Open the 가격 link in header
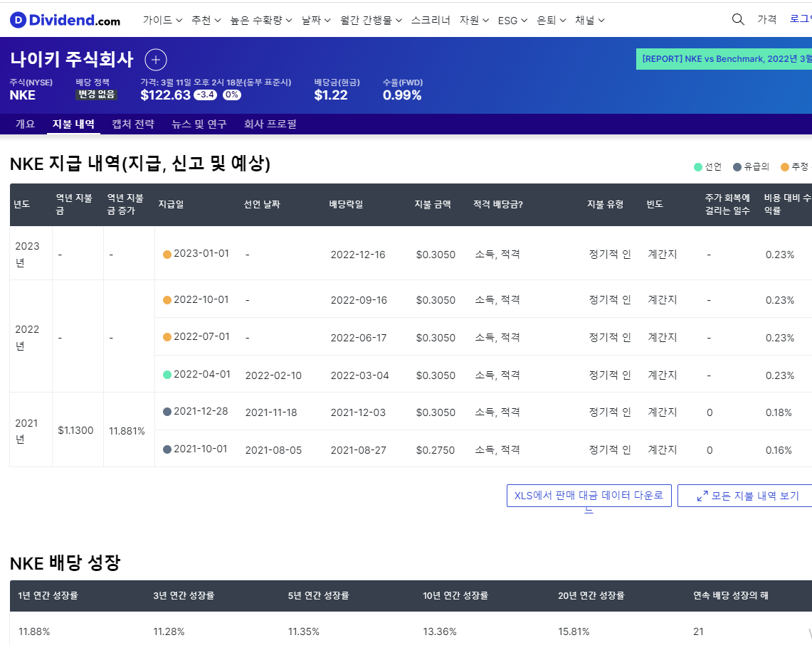The width and height of the screenshot is (812, 645). [766, 20]
